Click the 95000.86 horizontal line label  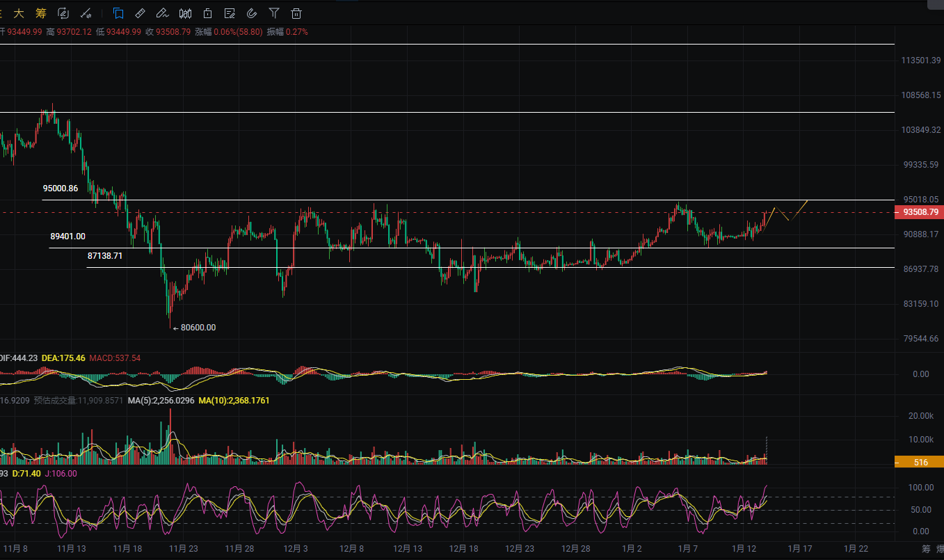click(60, 189)
